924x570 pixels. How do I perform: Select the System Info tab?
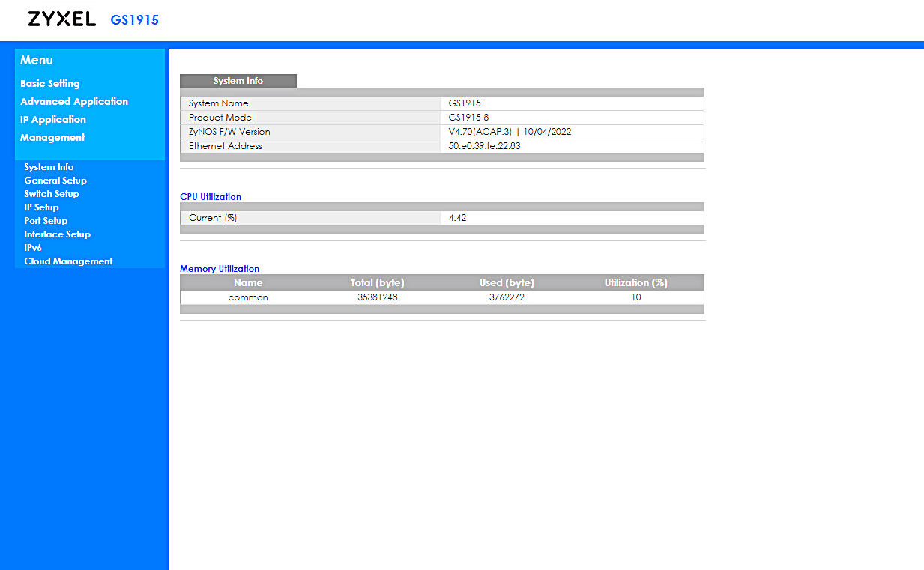coord(238,81)
